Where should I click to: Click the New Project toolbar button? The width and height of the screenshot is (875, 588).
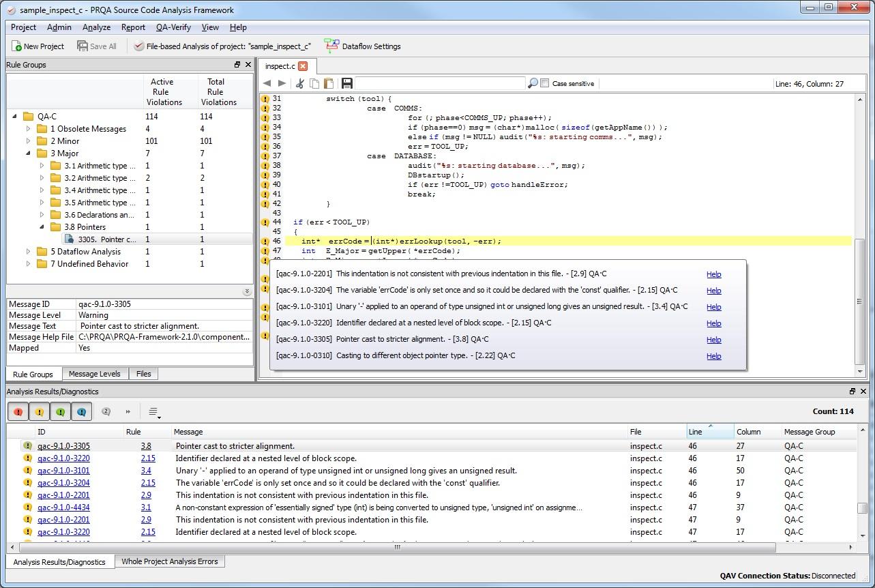pyautogui.click(x=38, y=46)
